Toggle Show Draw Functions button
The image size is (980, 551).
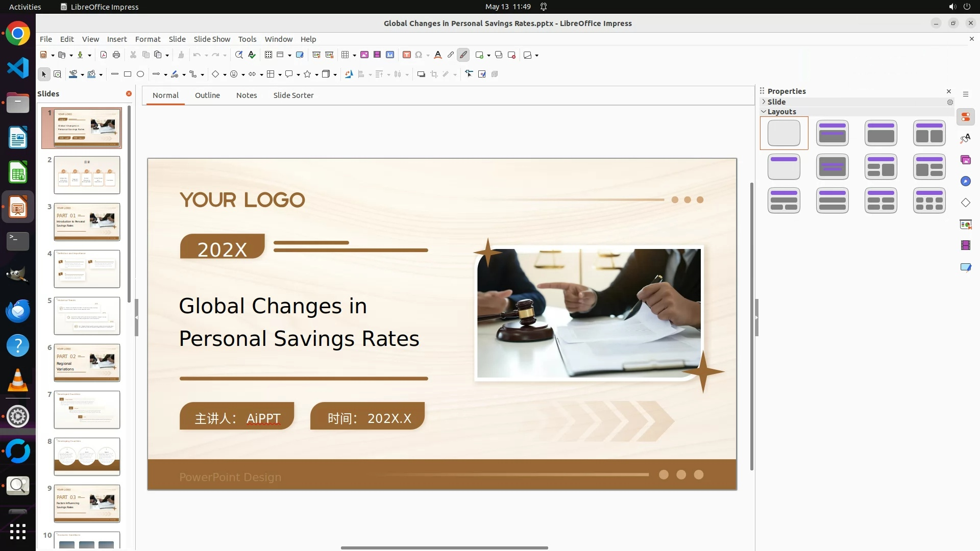(x=463, y=55)
